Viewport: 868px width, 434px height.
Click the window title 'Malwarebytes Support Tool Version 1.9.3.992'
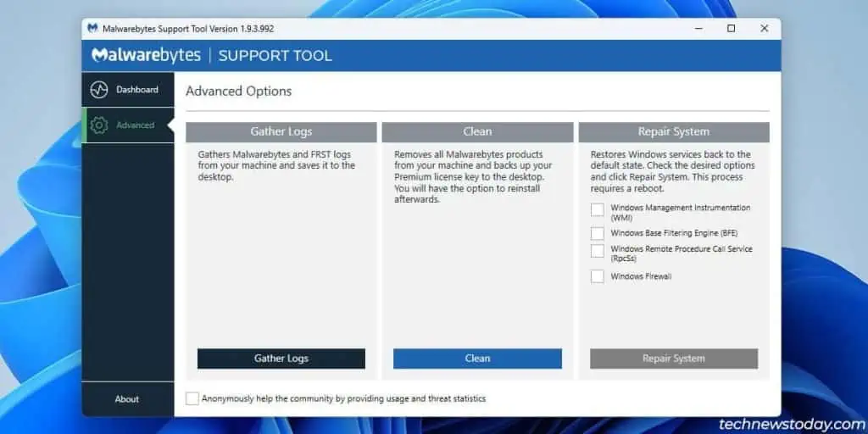click(x=188, y=29)
